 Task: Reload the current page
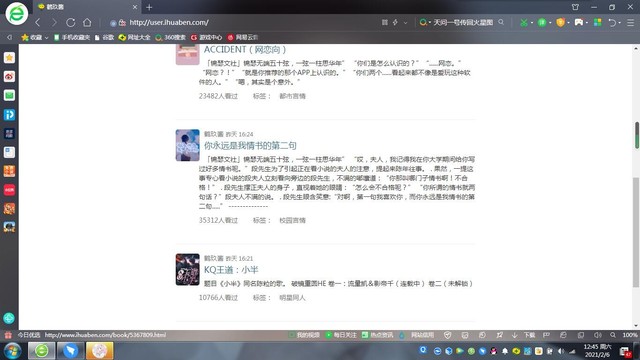(71, 22)
